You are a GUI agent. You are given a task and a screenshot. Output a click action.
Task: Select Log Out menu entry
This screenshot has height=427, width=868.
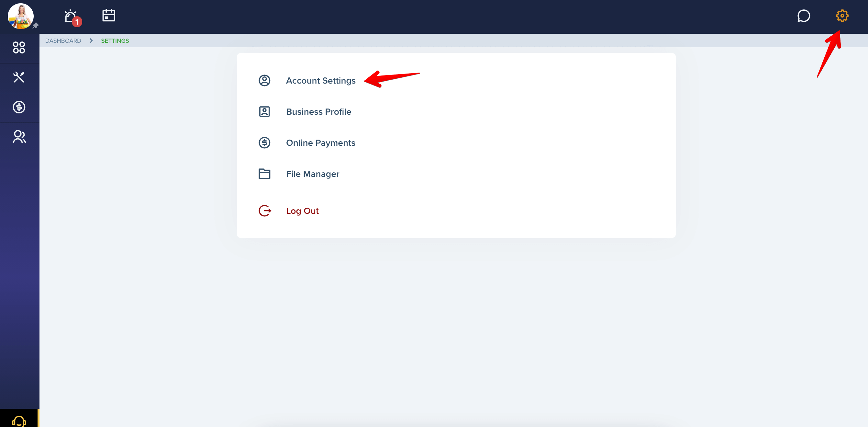(x=302, y=211)
